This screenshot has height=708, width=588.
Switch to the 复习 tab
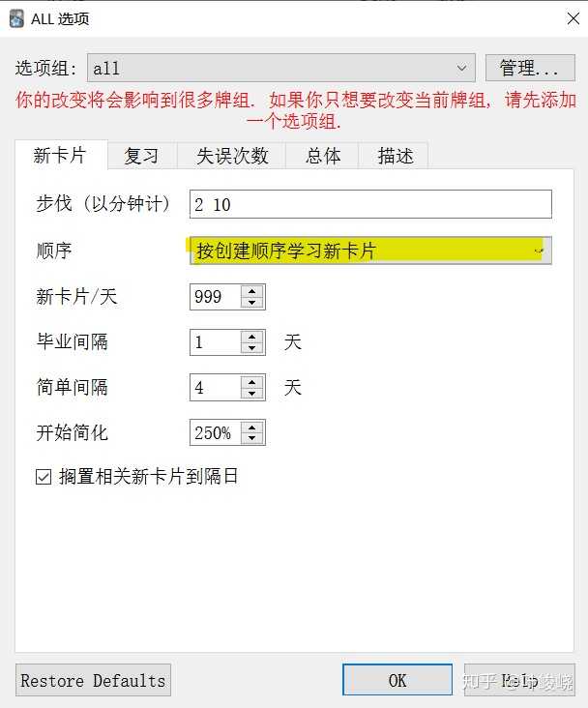pos(141,156)
